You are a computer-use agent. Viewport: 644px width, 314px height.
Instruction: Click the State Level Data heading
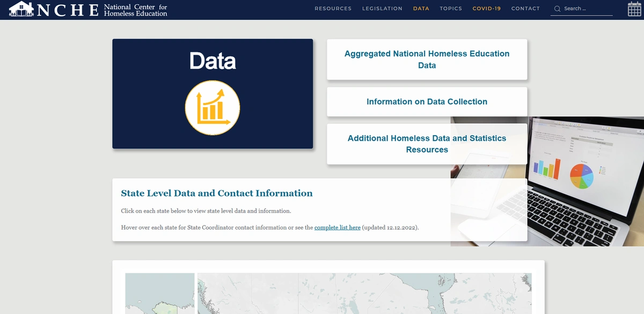pyautogui.click(x=216, y=193)
